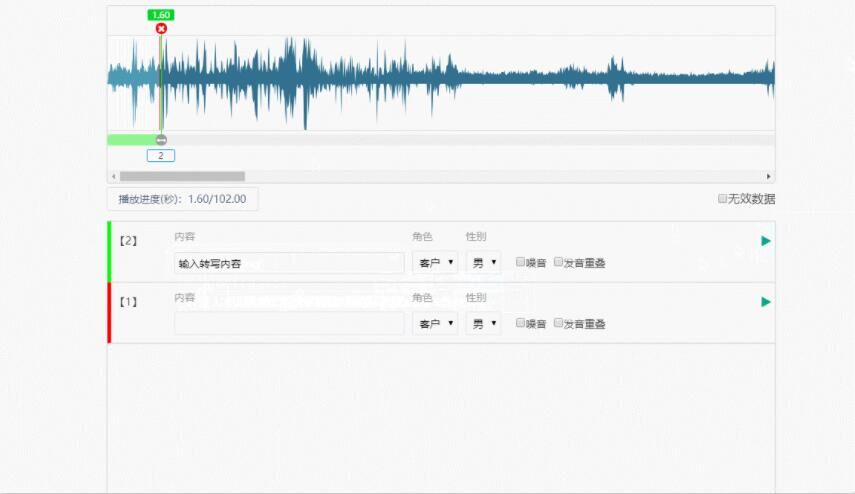Select the 【2】 segment row label
Image resolution: width=855 pixels, height=494 pixels.
pyautogui.click(x=129, y=241)
